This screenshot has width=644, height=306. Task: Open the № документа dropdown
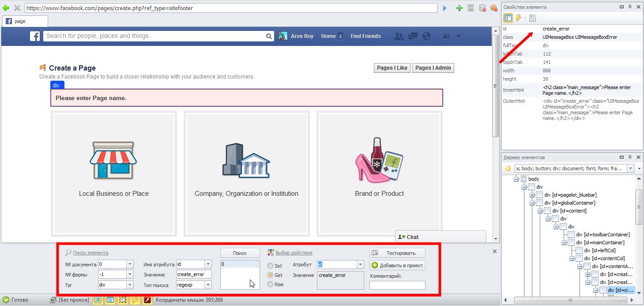(x=130, y=265)
